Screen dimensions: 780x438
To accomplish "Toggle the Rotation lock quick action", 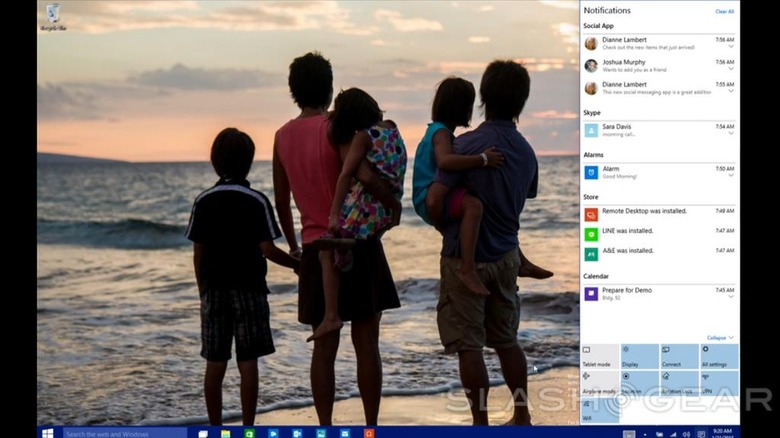I will 680,383.
